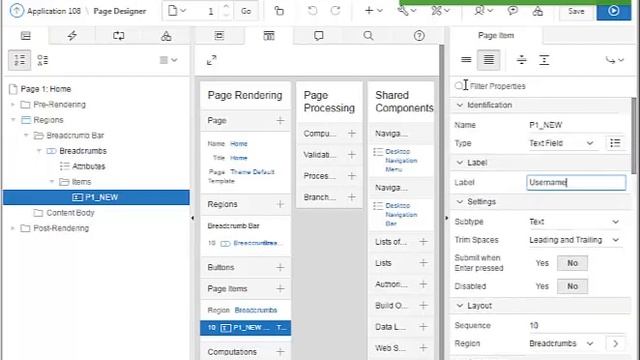Show common properties view icon
Screen dimensions: 640x360
point(466,60)
